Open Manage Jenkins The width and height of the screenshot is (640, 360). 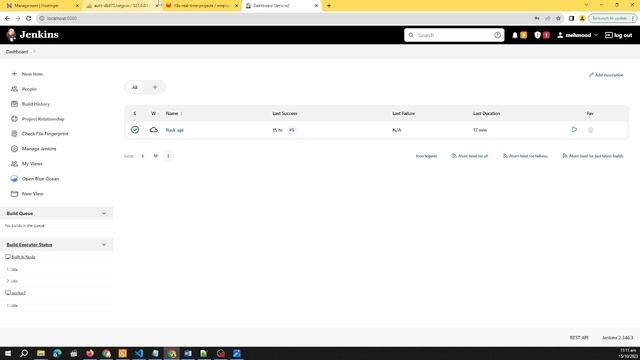(39, 149)
